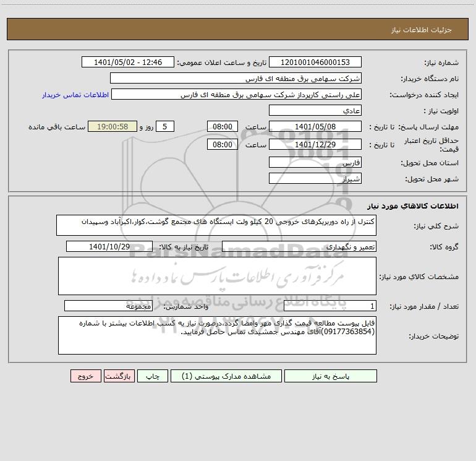Viewport: 476px width, 461px height.
Task: Click the price validity date 1401/12/29
Action: pos(315,144)
